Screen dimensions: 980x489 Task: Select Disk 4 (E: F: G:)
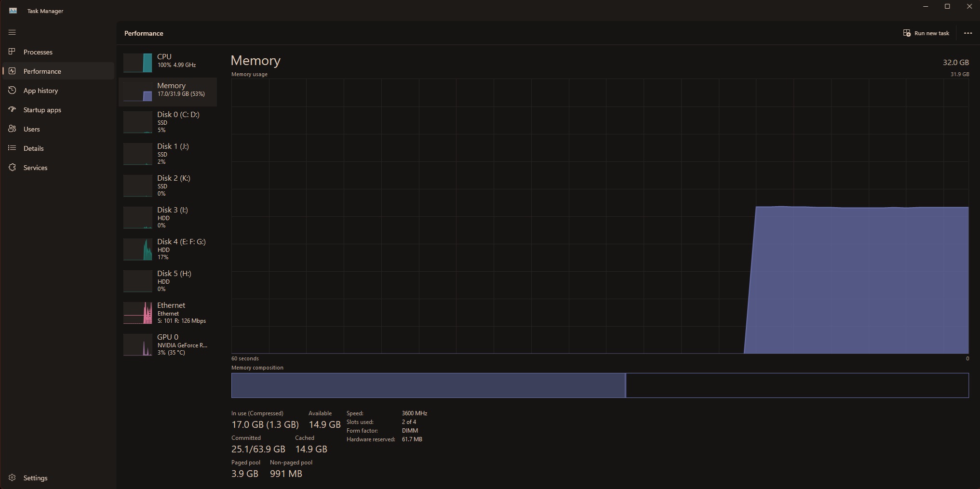pyautogui.click(x=168, y=249)
